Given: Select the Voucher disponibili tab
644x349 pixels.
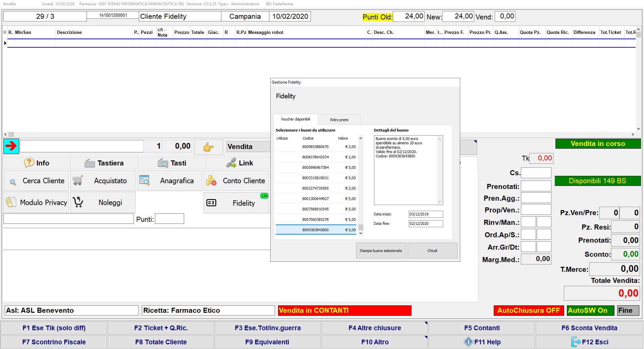Looking at the screenshot, I should coord(295,119).
